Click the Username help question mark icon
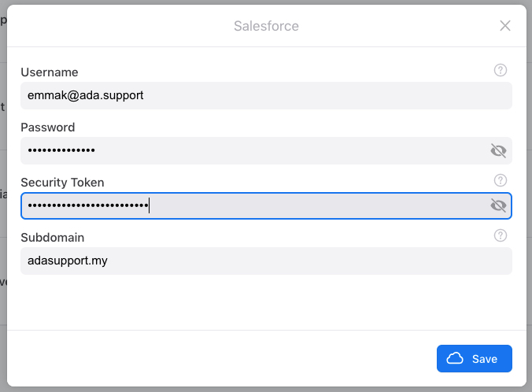The image size is (532, 392). pyautogui.click(x=501, y=70)
